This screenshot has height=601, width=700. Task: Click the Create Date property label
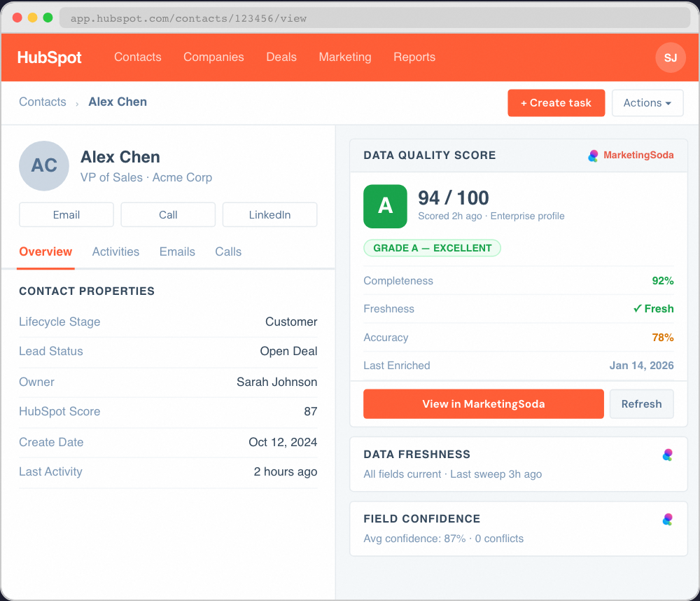51,443
